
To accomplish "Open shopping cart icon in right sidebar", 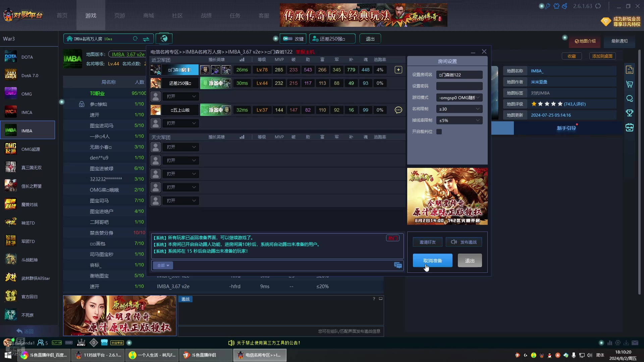I will coord(630,84).
